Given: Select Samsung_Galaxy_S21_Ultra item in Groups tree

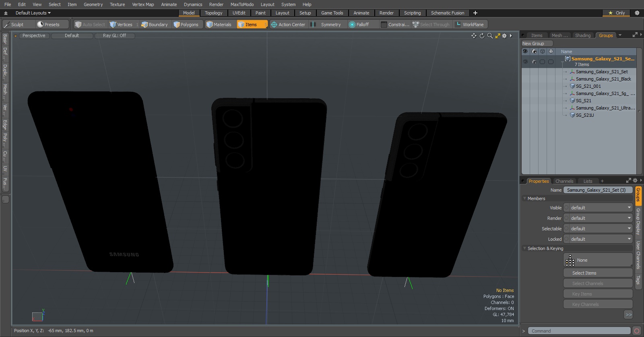Looking at the screenshot, I should 605,108.
